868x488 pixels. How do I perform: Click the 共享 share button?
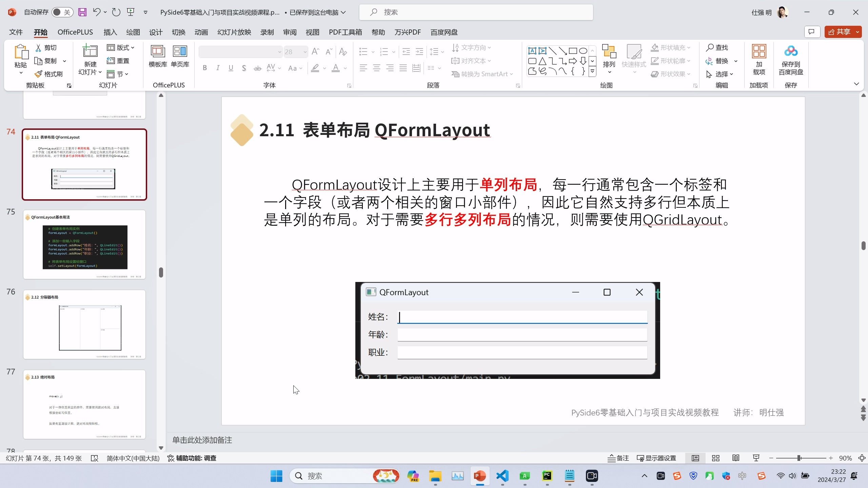843,32
